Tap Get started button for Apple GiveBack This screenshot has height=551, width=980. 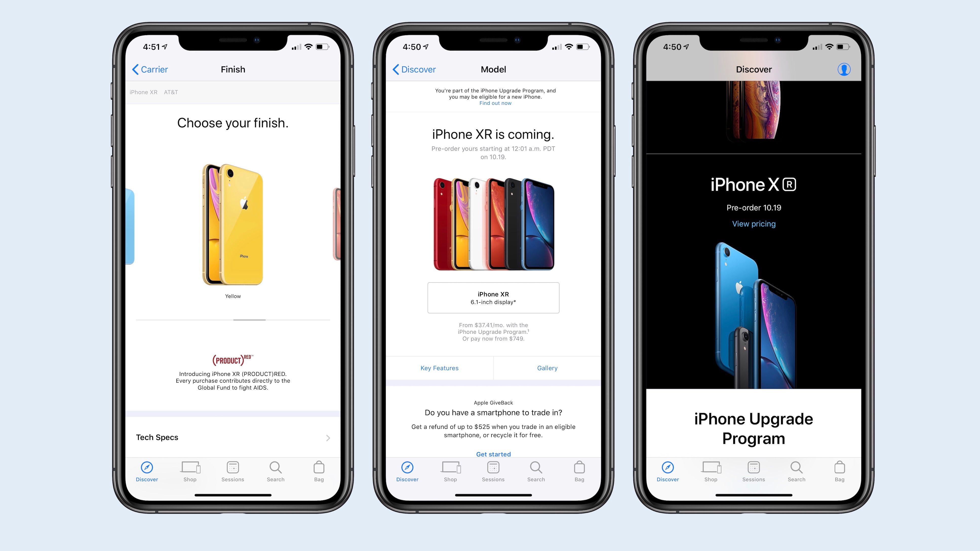coord(493,454)
